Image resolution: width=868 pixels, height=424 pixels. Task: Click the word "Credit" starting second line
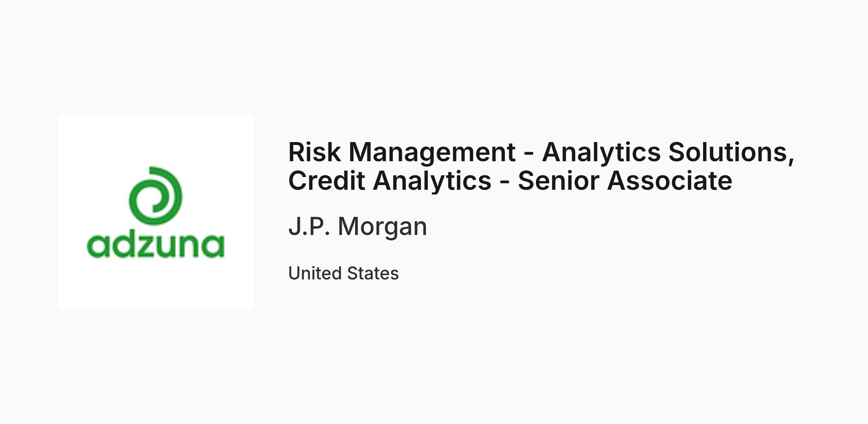[327, 181]
